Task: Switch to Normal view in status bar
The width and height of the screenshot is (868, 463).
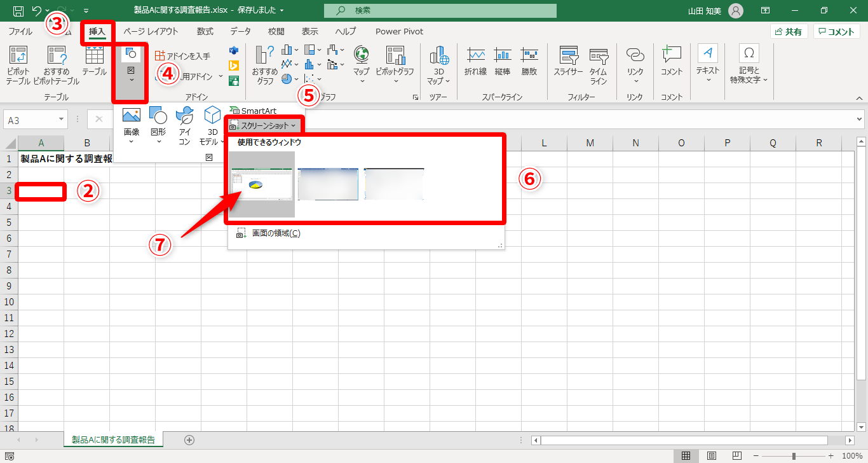Action: 686,456
